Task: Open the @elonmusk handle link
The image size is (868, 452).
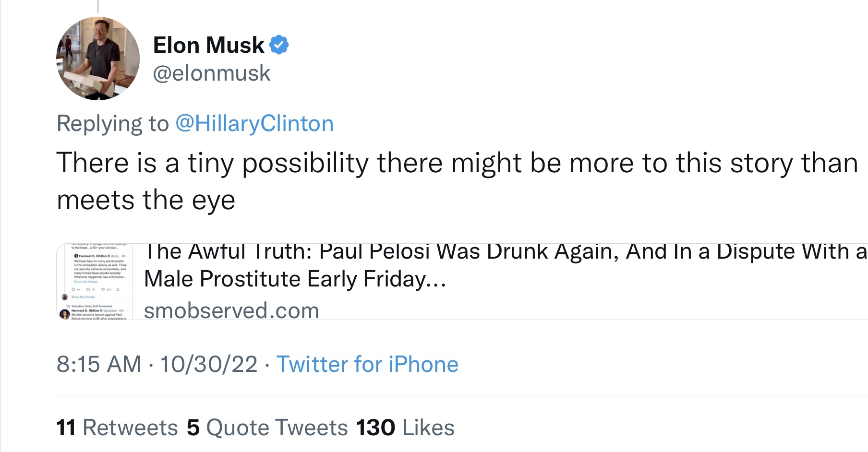Action: coord(212,73)
